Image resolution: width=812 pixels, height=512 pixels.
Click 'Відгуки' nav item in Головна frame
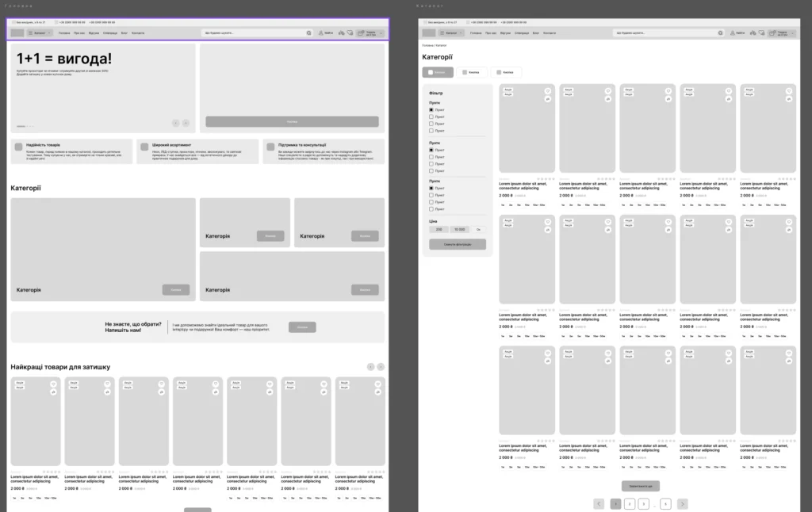(94, 33)
